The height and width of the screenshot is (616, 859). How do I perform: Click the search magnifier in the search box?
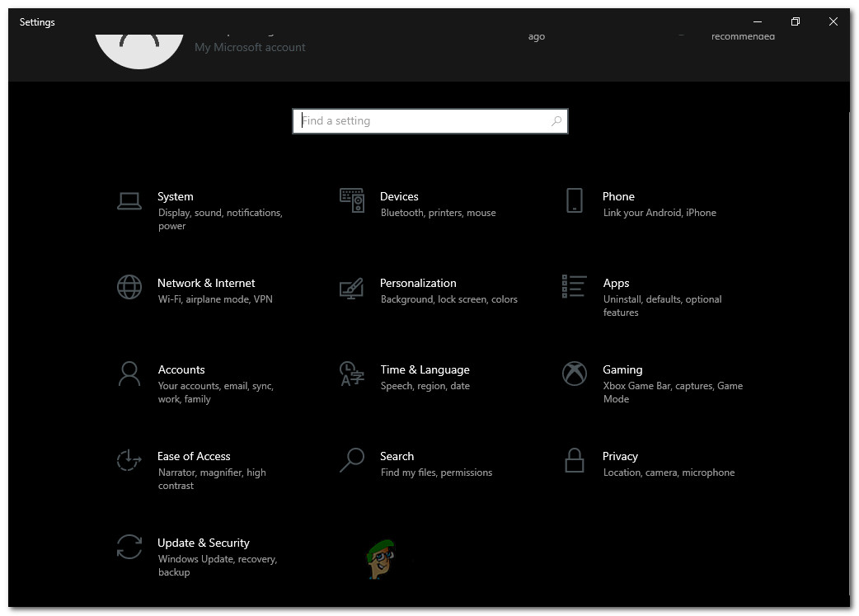tap(556, 120)
